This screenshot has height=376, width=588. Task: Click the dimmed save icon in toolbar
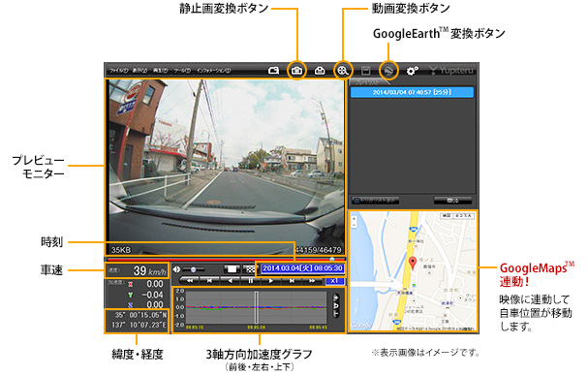pos(365,70)
